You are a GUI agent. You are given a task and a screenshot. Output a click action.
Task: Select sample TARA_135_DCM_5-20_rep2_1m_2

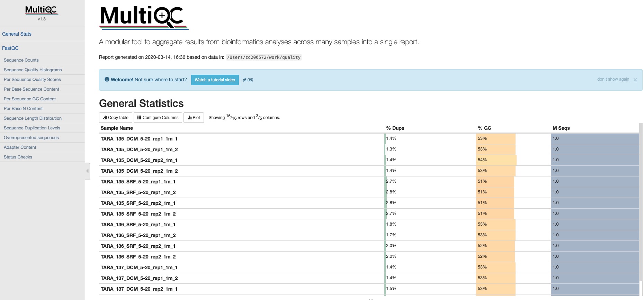click(x=139, y=171)
